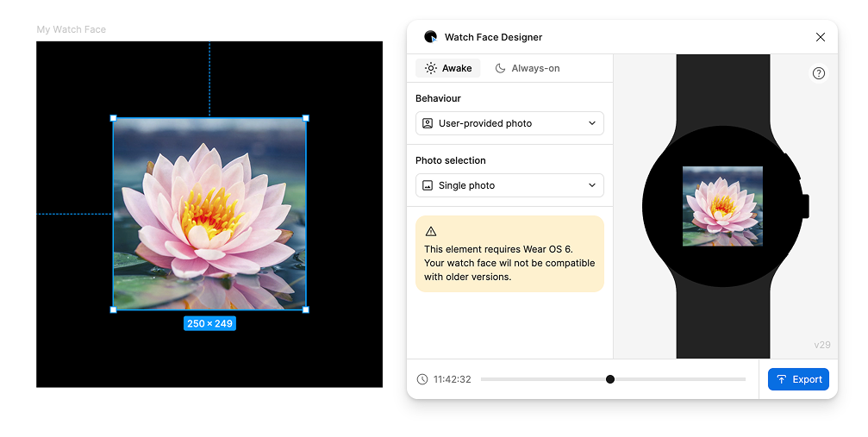Click the time slider handle
The image size is (868, 437).
(610, 379)
